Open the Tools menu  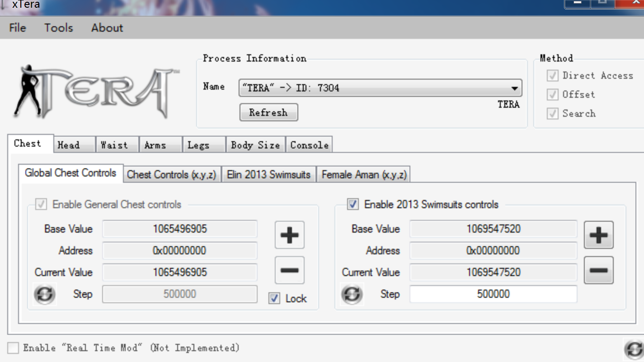click(x=59, y=28)
